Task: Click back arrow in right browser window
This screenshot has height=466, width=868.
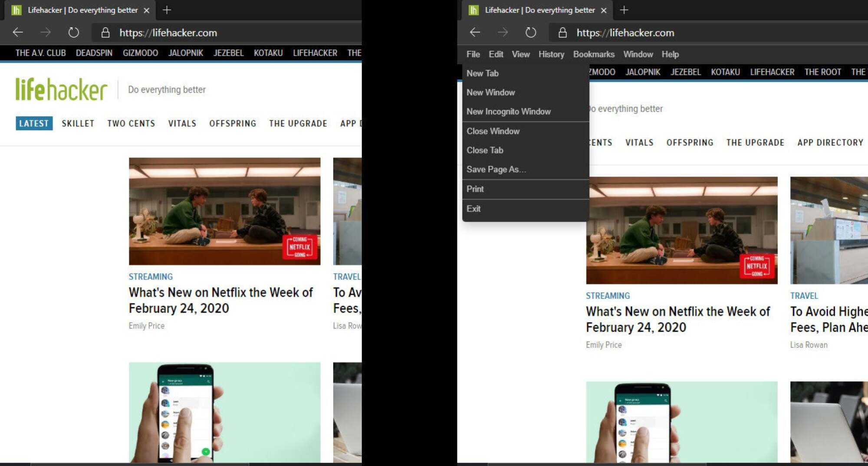Action: click(x=475, y=32)
